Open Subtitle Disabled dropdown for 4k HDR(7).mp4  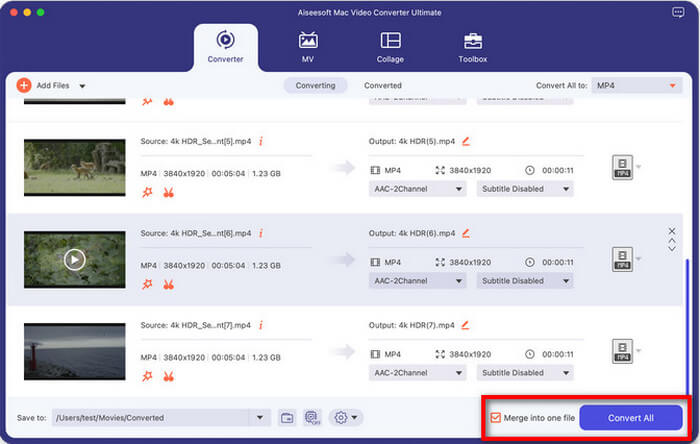pos(525,373)
